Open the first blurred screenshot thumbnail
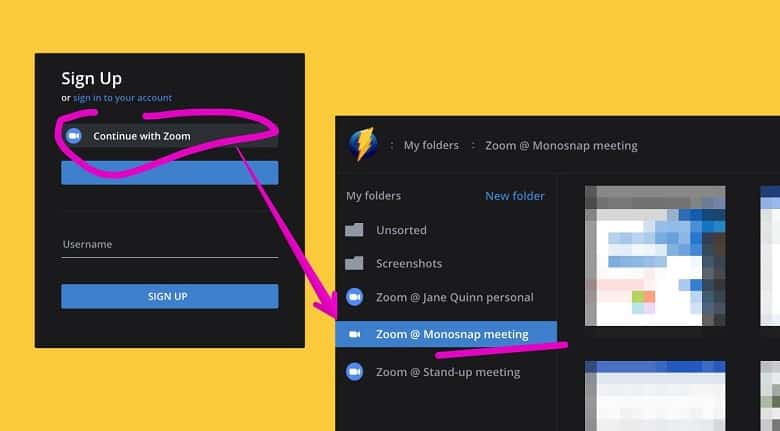Screen dimensions: 780x431 pyautogui.click(x=655, y=256)
